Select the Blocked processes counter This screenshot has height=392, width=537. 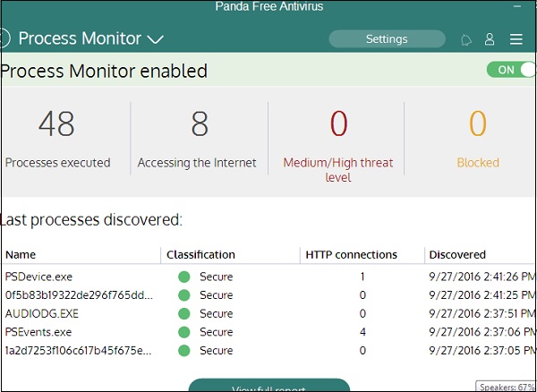pos(478,139)
